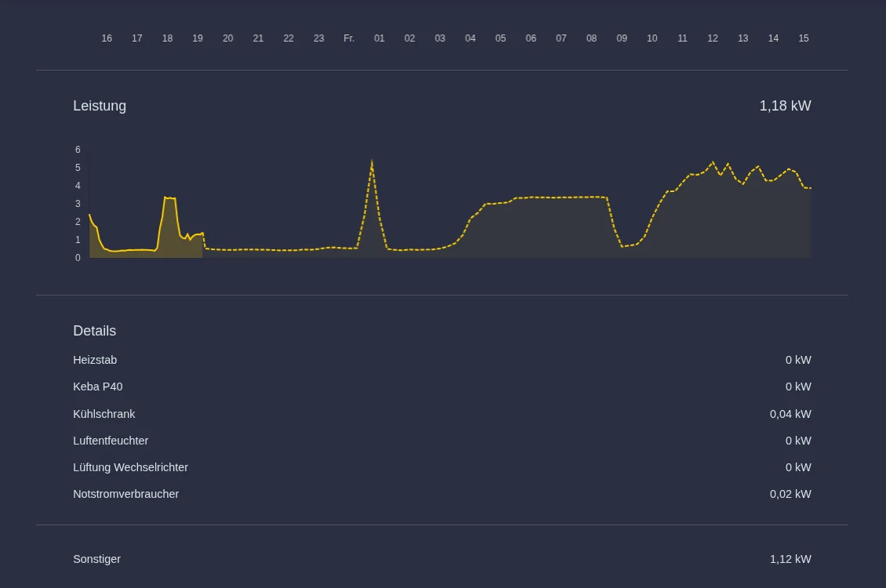Click the "4" label on the power y-axis

(x=78, y=186)
